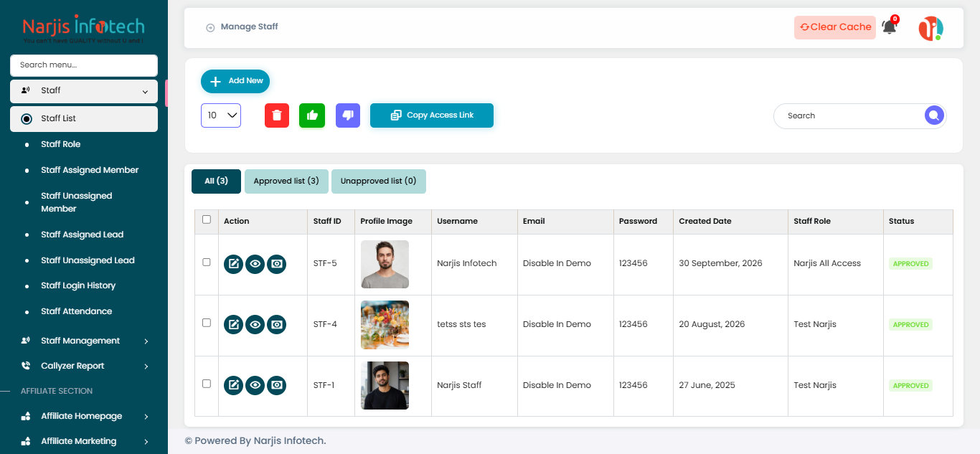Click camera icon for STF-5
This screenshot has height=454, width=980.
[x=277, y=264]
